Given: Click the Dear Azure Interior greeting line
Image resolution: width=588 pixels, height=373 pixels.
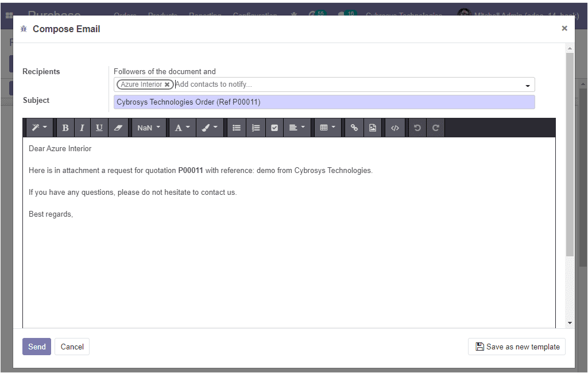Looking at the screenshot, I should click(60, 149).
